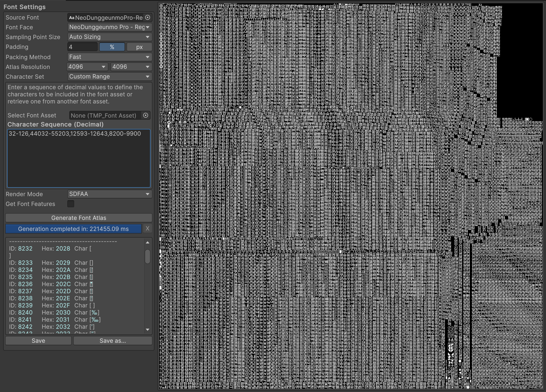Expand Packing Method dropdown
This screenshot has width=546, height=392.
[109, 57]
